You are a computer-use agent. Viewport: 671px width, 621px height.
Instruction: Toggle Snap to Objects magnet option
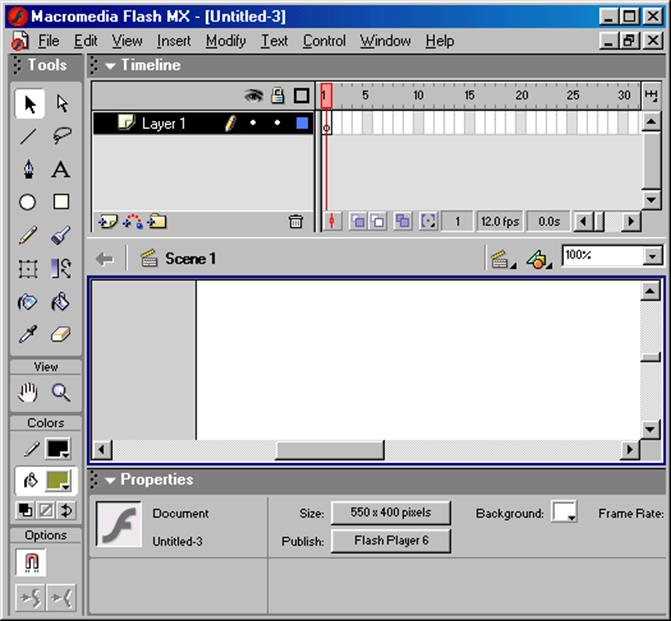click(x=31, y=562)
